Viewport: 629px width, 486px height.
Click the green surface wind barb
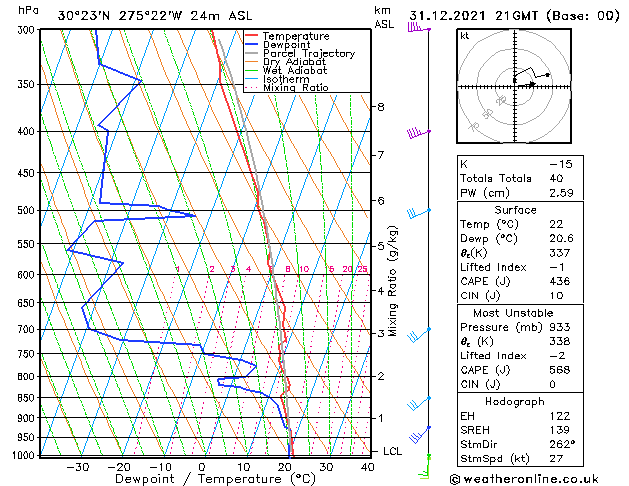pyautogui.click(x=424, y=467)
